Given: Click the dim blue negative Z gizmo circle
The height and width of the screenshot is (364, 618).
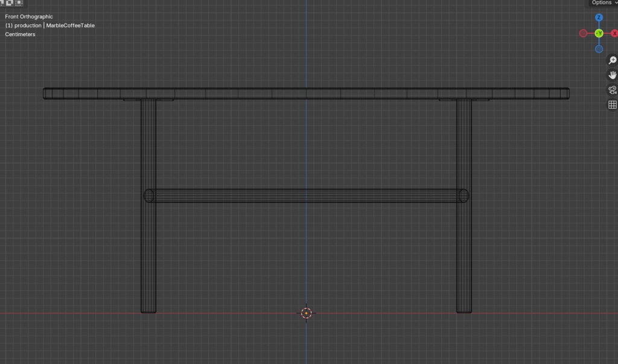Looking at the screenshot, I should click(x=599, y=49).
